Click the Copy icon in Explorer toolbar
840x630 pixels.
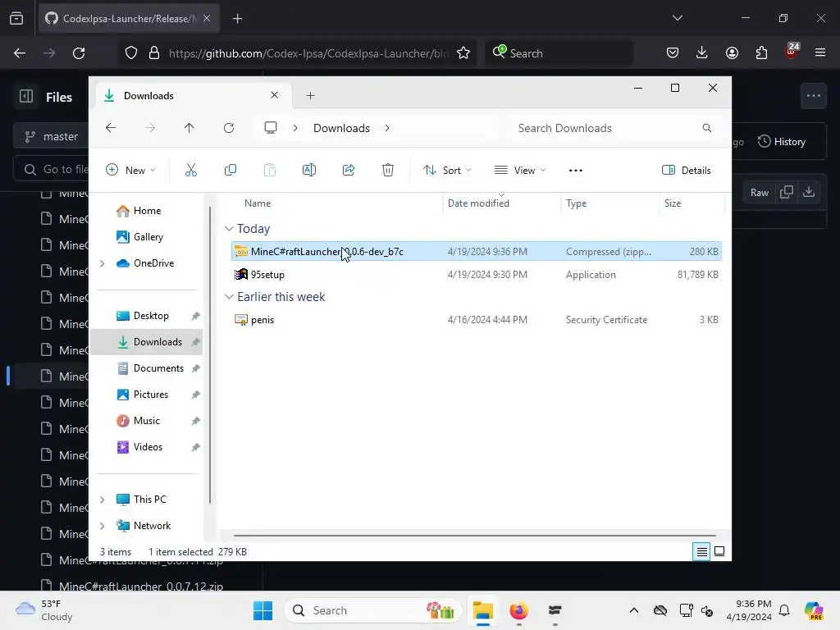[231, 171]
